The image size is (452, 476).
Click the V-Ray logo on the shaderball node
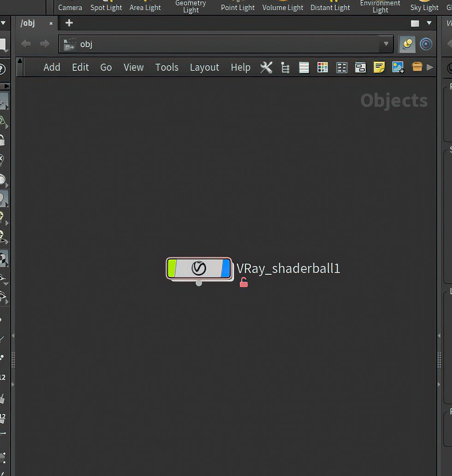(198, 268)
